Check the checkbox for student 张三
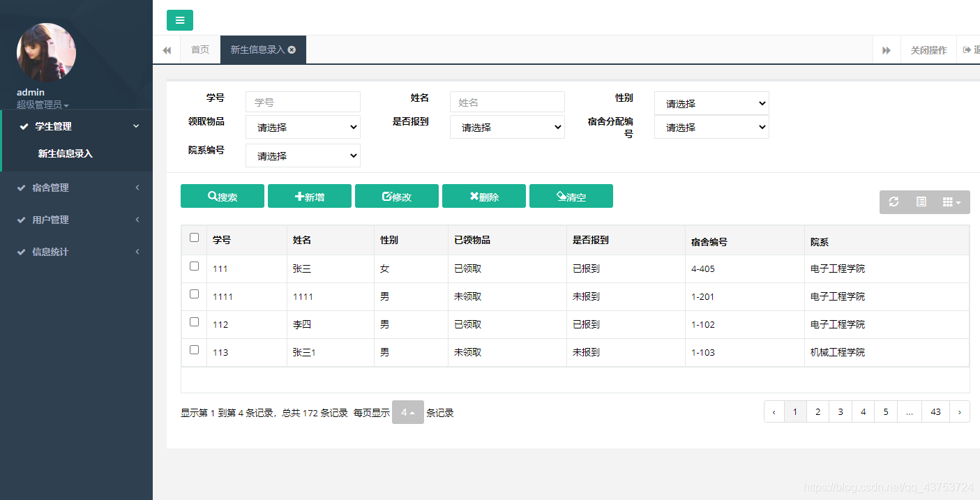Screen dimensions: 980x500 click(194, 266)
